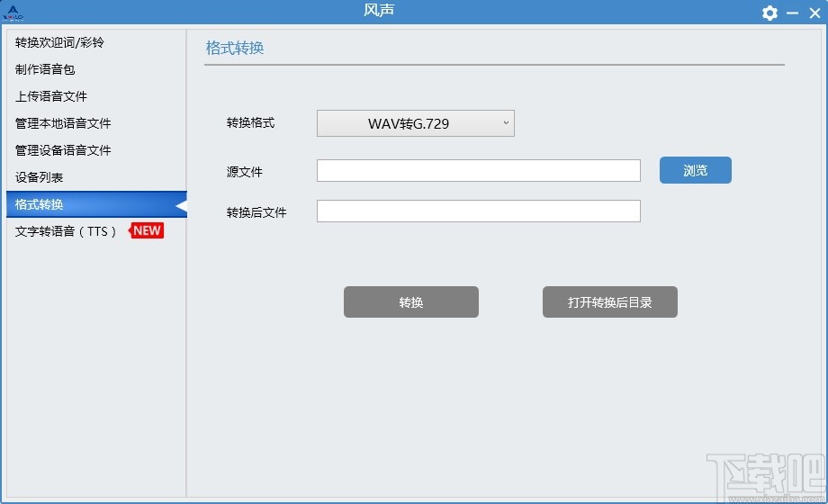This screenshot has width=828, height=504.
Task: Click the 格式转换 page heading
Action: coord(235,48)
